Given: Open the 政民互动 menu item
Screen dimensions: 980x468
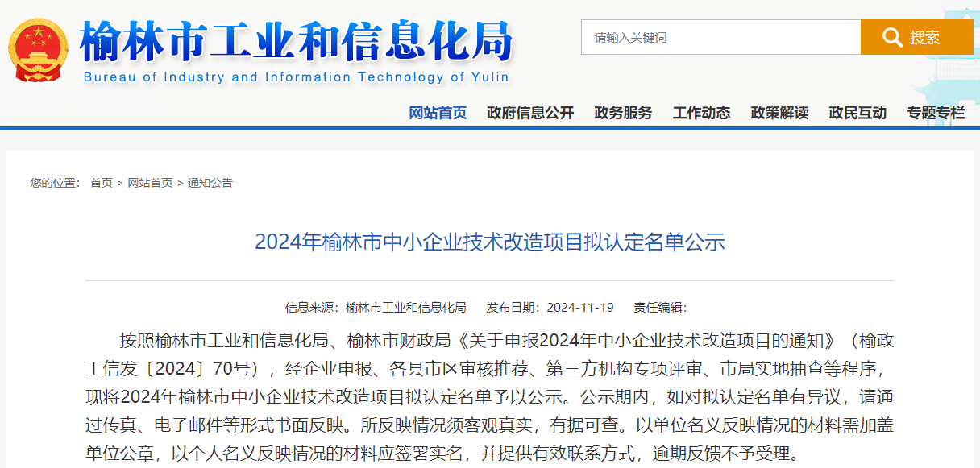Looking at the screenshot, I should (x=857, y=113).
